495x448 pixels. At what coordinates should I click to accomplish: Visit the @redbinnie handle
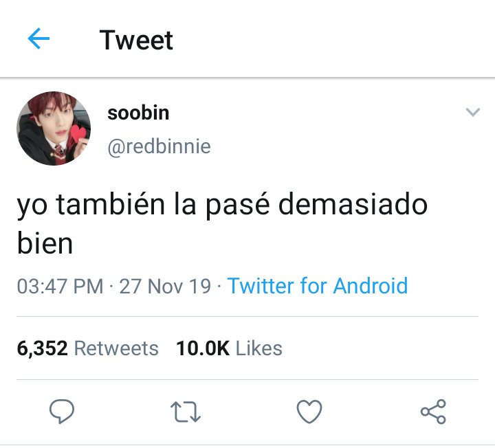tap(159, 147)
